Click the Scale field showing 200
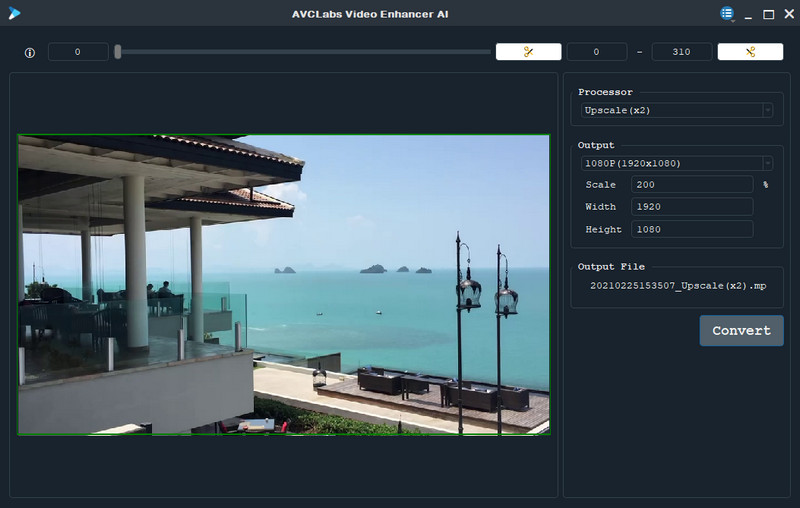The image size is (800, 508). pos(692,185)
